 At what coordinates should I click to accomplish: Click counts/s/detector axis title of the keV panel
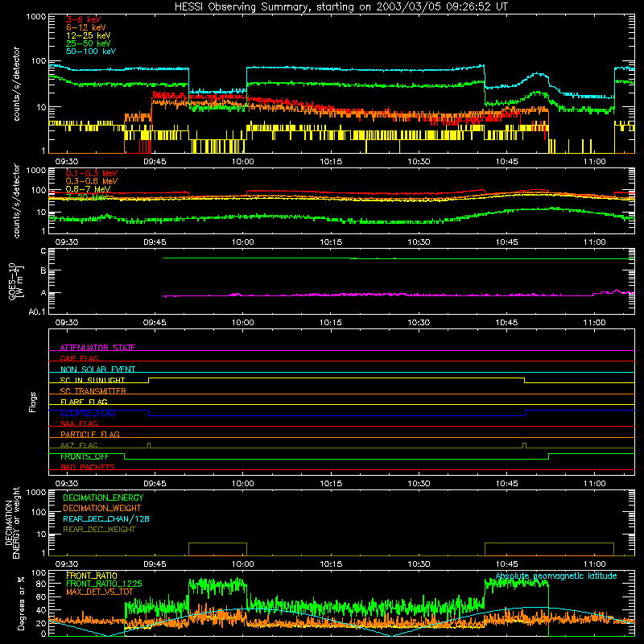(16, 84)
